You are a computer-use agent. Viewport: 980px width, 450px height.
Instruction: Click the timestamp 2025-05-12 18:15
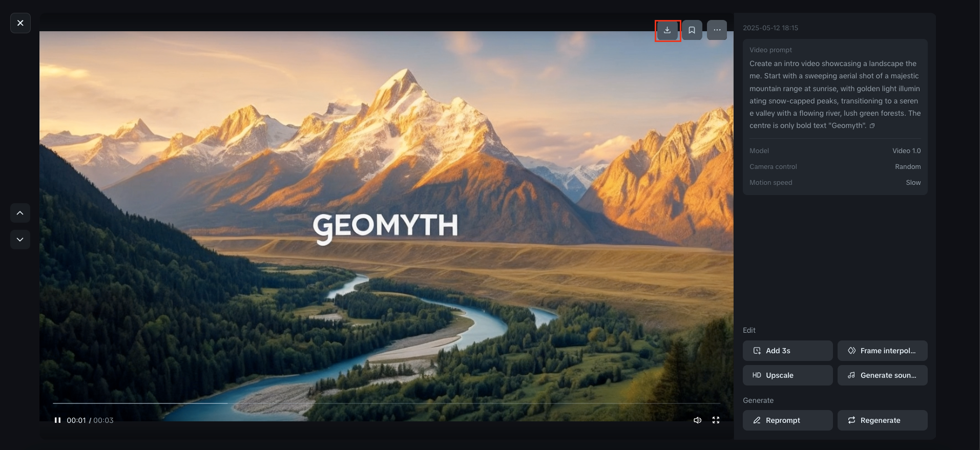pos(770,28)
